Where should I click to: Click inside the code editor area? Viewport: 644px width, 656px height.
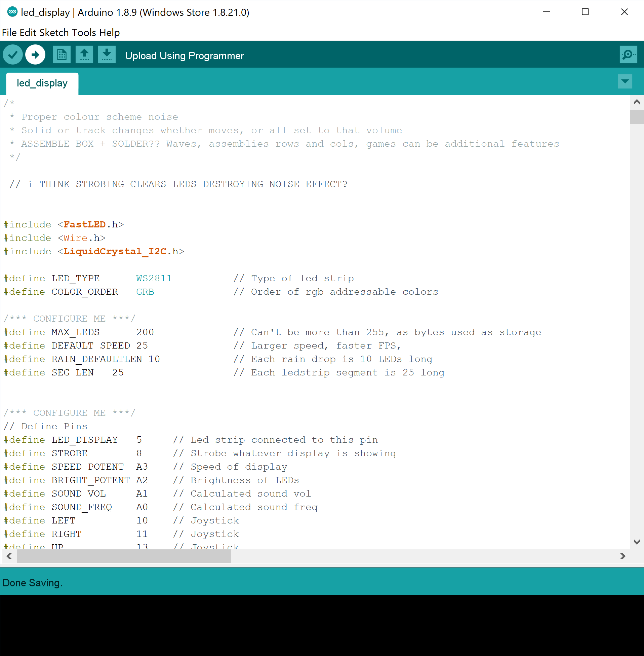(305, 338)
